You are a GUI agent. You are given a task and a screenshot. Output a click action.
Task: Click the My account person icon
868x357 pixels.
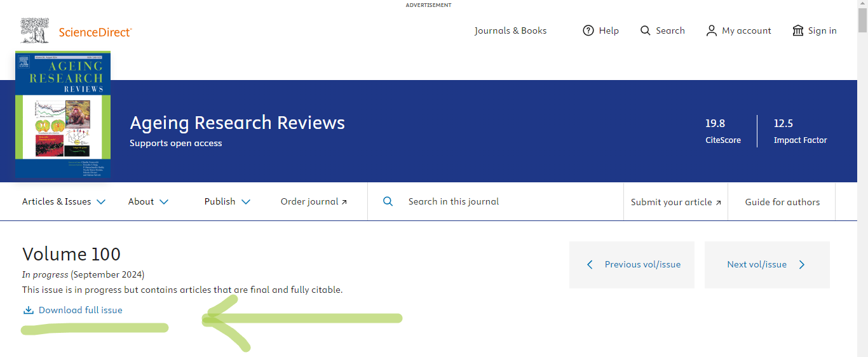pyautogui.click(x=712, y=30)
